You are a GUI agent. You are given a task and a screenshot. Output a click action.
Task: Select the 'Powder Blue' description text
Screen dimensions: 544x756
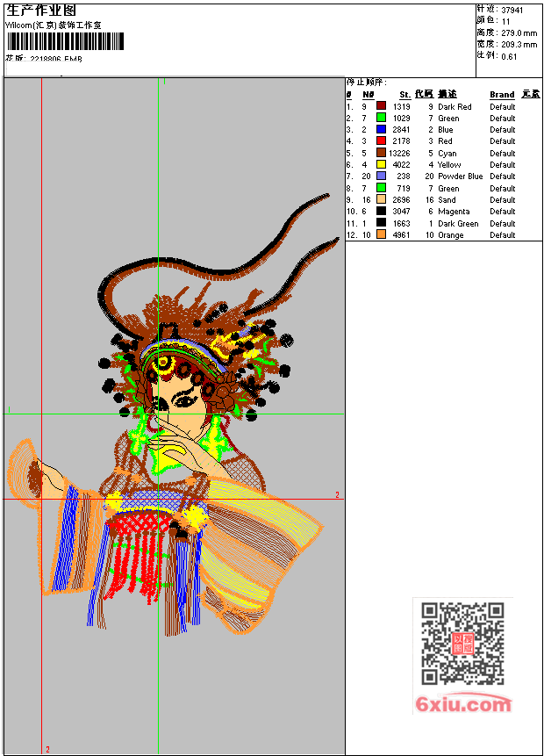460,176
